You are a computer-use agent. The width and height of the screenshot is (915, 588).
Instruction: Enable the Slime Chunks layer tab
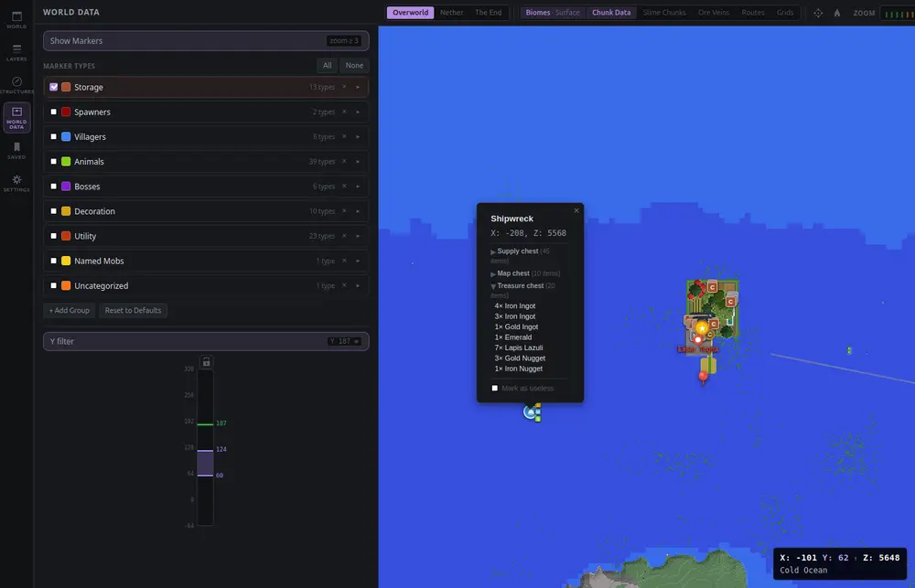click(664, 12)
